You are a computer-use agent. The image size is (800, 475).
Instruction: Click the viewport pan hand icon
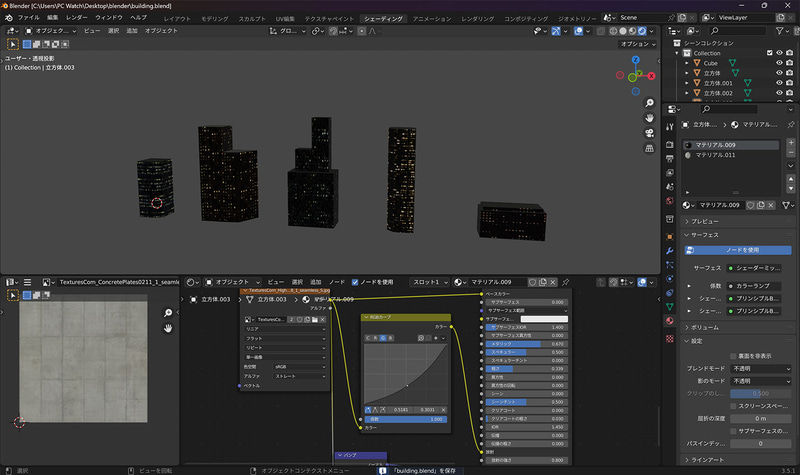(x=650, y=119)
